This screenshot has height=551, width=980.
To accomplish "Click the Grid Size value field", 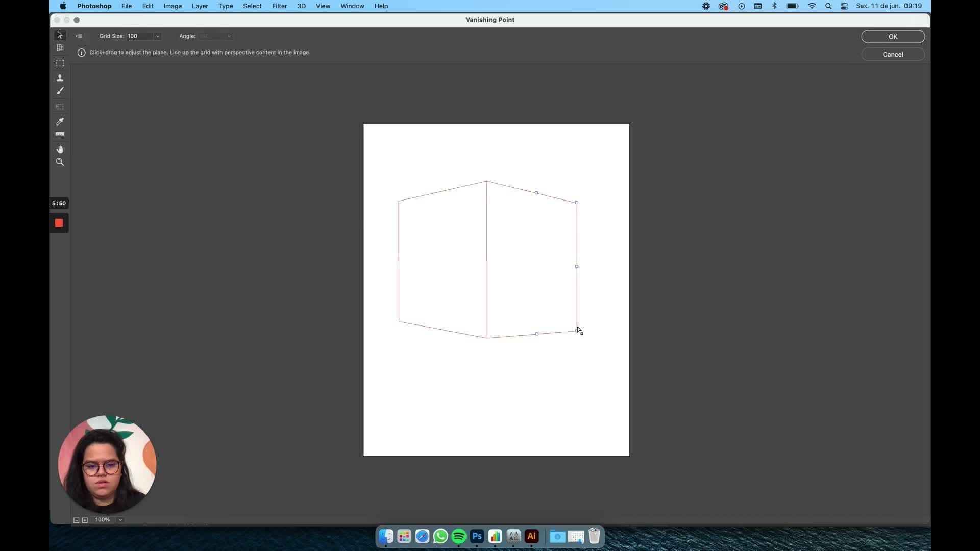I will tap(140, 36).
